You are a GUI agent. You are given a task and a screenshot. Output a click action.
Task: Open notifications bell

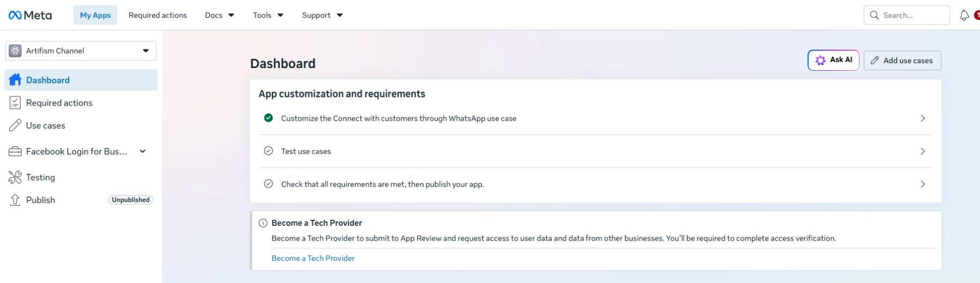pyautogui.click(x=964, y=15)
